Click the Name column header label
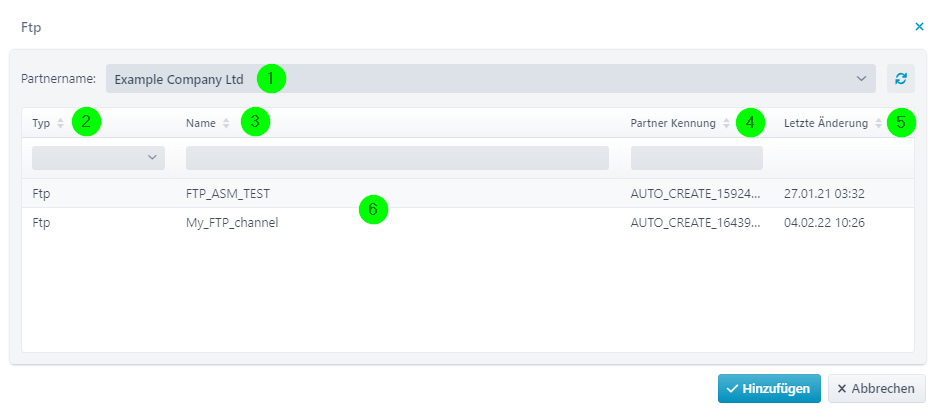936x417 pixels. click(x=201, y=123)
